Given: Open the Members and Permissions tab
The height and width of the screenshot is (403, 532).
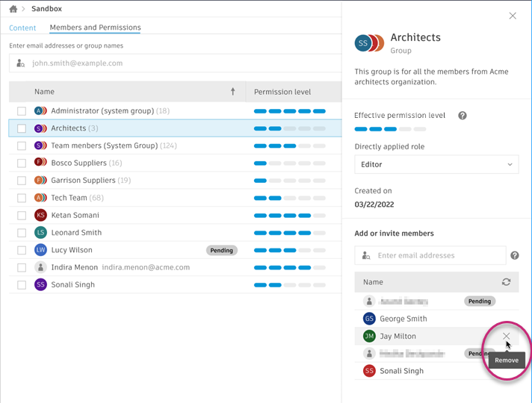Looking at the screenshot, I should [x=95, y=28].
